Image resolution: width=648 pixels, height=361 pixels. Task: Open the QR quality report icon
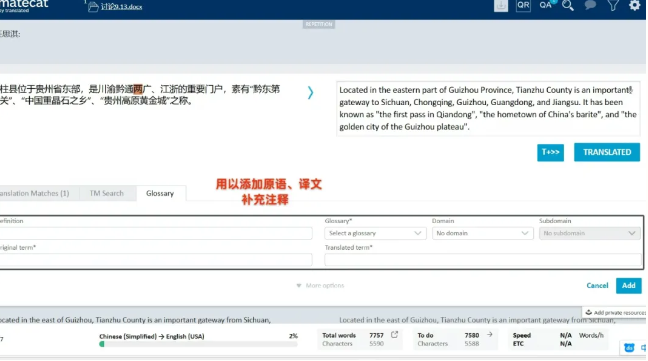(x=523, y=5)
